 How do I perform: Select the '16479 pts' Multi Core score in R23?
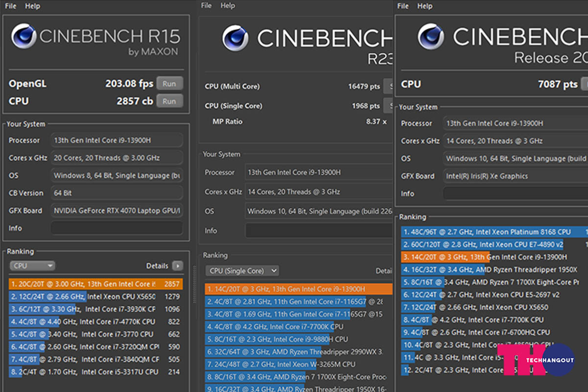pos(364,87)
